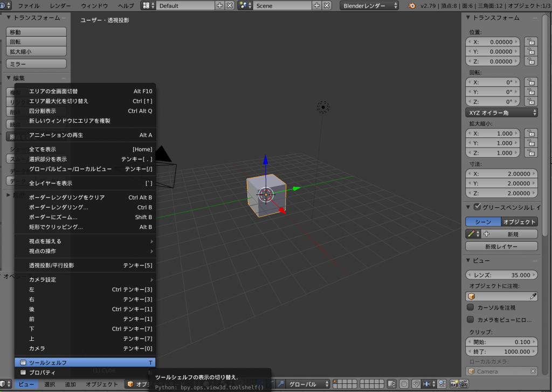The height and width of the screenshot is (392, 552).
Task: Click the 移動 button
Action: [36, 32]
